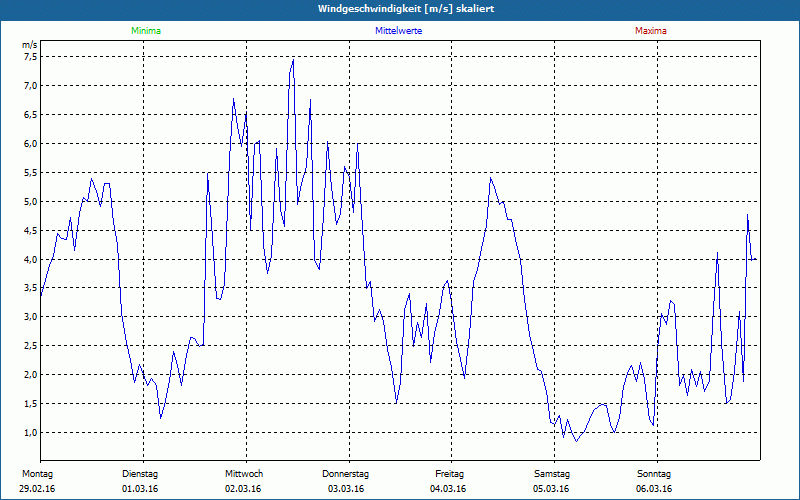The width and height of the screenshot is (800, 500).
Task: Select the Mittwoch axis label
Action: point(244,474)
